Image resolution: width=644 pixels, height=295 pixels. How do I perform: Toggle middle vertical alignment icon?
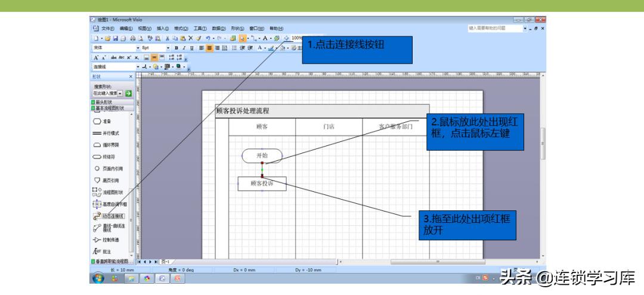tap(154, 57)
